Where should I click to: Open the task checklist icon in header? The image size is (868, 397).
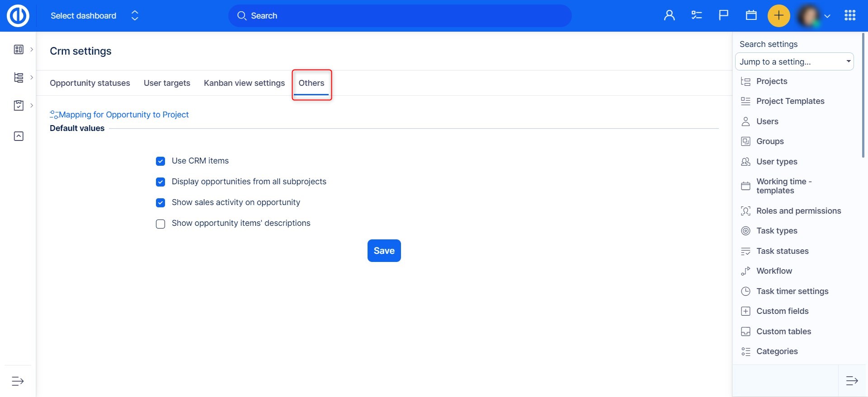coord(696,16)
